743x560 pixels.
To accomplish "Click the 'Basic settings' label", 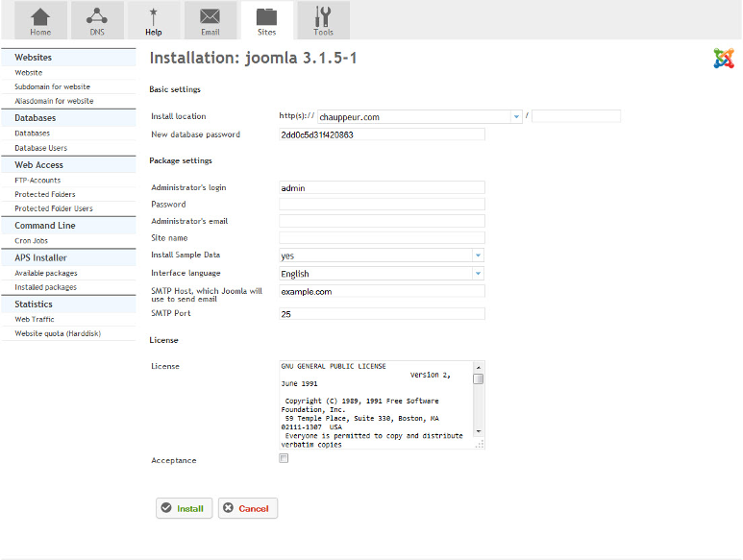I will [175, 89].
